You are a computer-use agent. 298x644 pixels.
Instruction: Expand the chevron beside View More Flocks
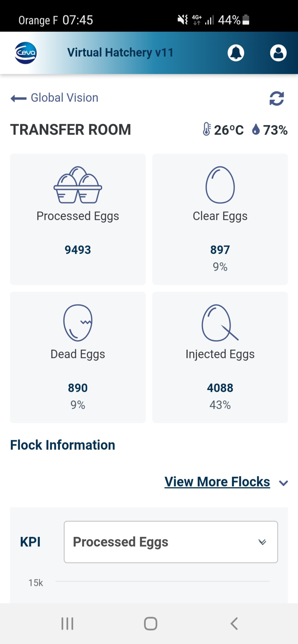(283, 483)
